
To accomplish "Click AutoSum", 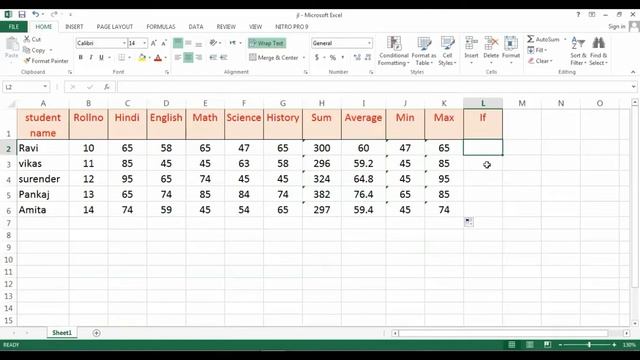I will pos(544,39).
